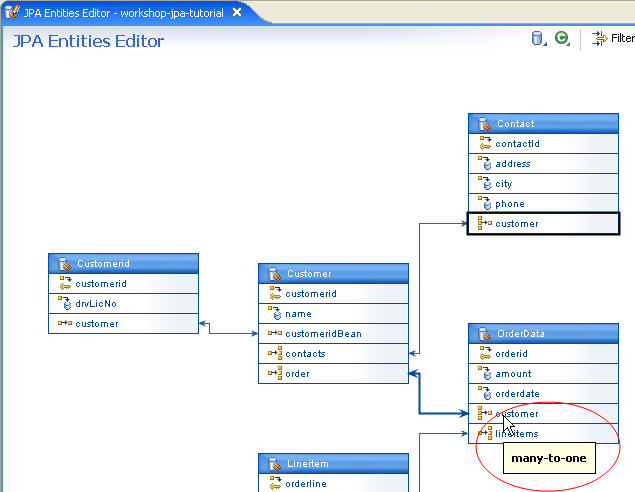Click one-to-many icon beside contacts
Viewport: 635px width, 492px height.
tap(275, 353)
